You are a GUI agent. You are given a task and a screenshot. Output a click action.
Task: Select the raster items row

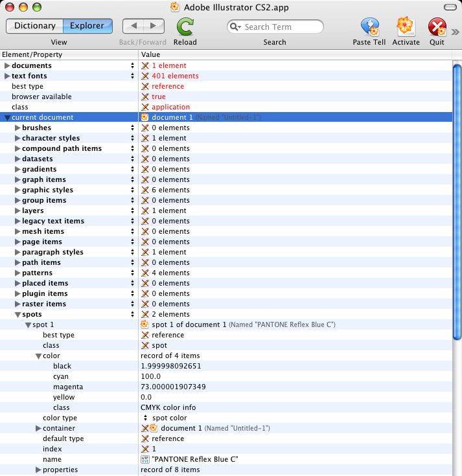pos(226,304)
